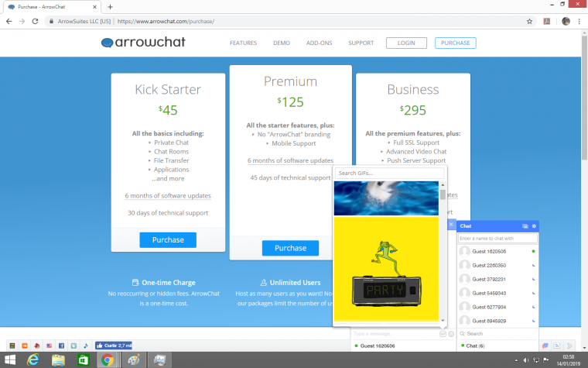Click the Type a message field
This screenshot has width=588, height=368.
(395, 333)
